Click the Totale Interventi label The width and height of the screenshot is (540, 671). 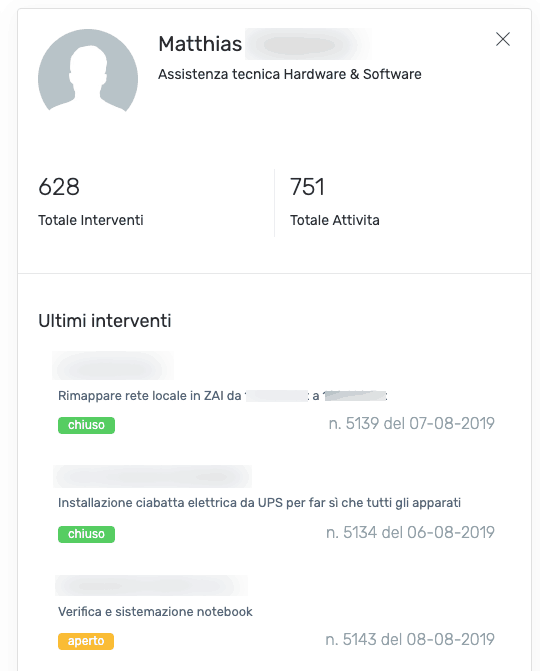pos(91,220)
